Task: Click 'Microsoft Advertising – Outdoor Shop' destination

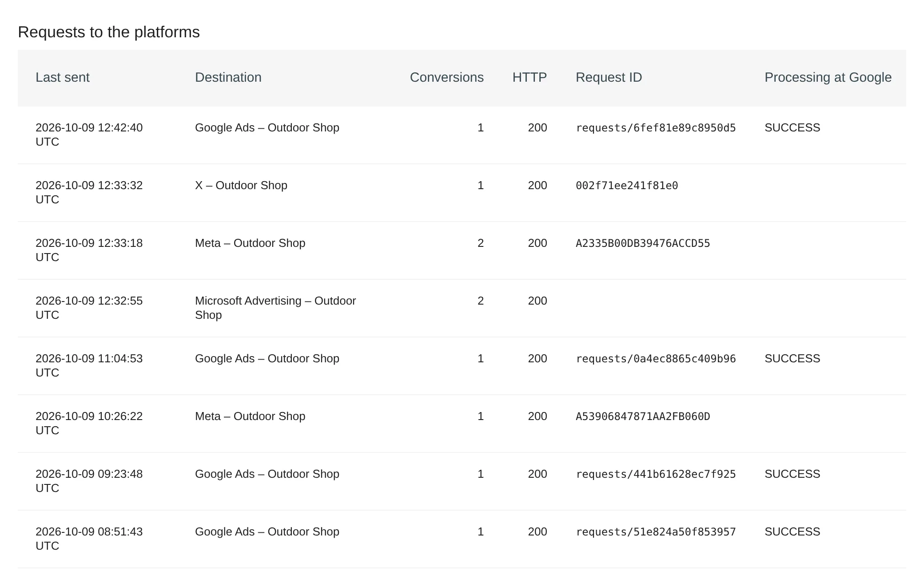Action: [275, 308]
